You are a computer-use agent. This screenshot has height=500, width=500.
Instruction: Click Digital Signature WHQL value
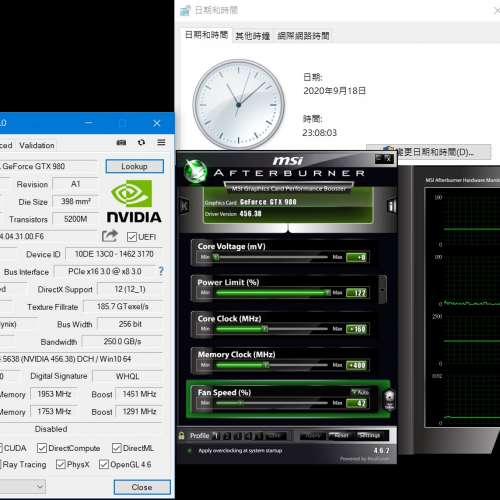pyautogui.click(x=127, y=376)
